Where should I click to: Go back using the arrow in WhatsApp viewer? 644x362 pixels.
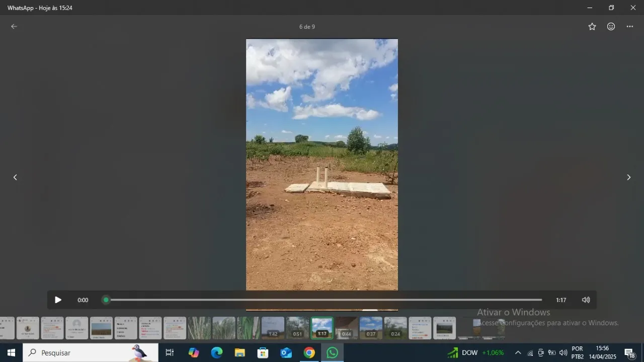tap(14, 27)
